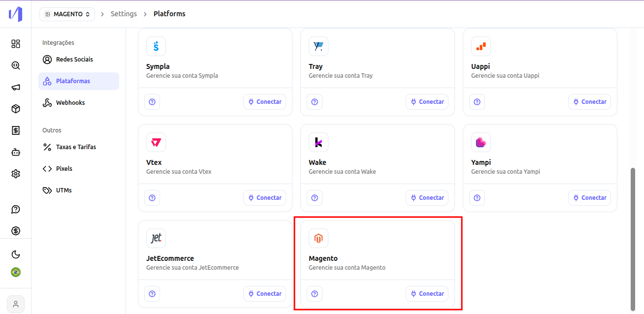Click the Outros section heading
Viewport: 644px width, 314px height.
[52, 130]
